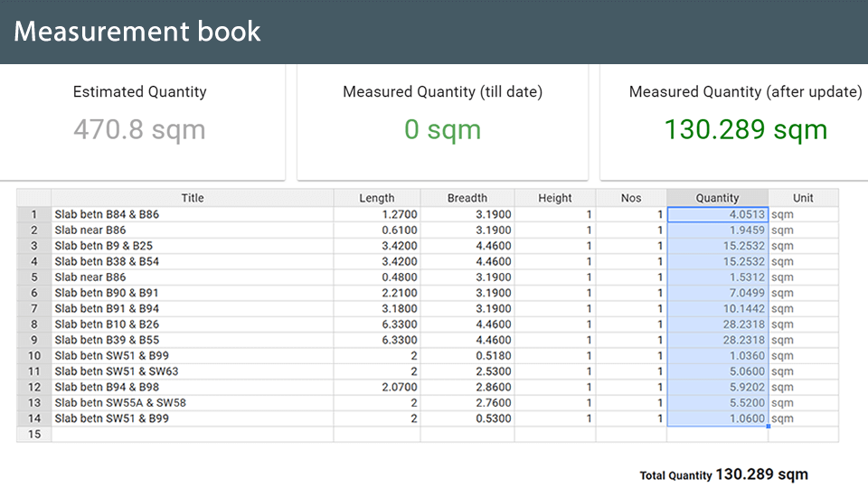
Task: Click the 'Slab betn B90 & B91' title cell
Action: coord(193,293)
